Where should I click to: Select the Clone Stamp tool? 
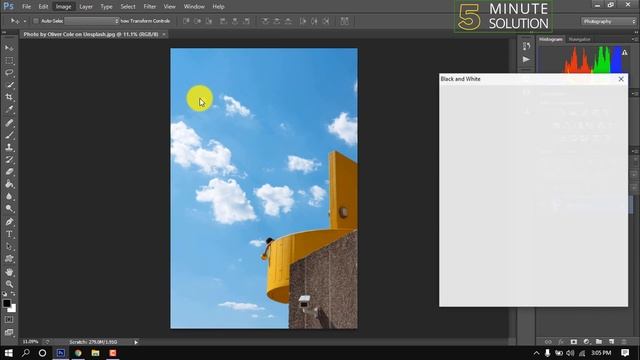[x=9, y=147]
